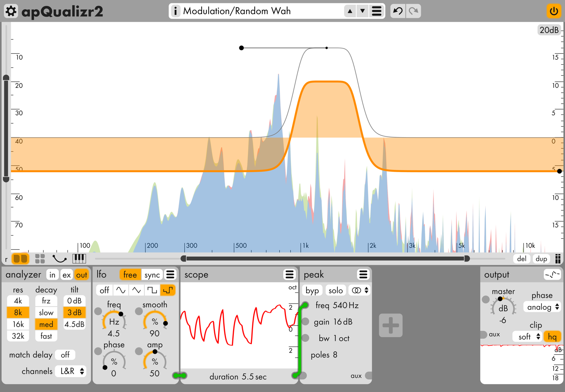565x392 pixels.
Task: Select the single-row panel layout icon
Action: coord(20,259)
